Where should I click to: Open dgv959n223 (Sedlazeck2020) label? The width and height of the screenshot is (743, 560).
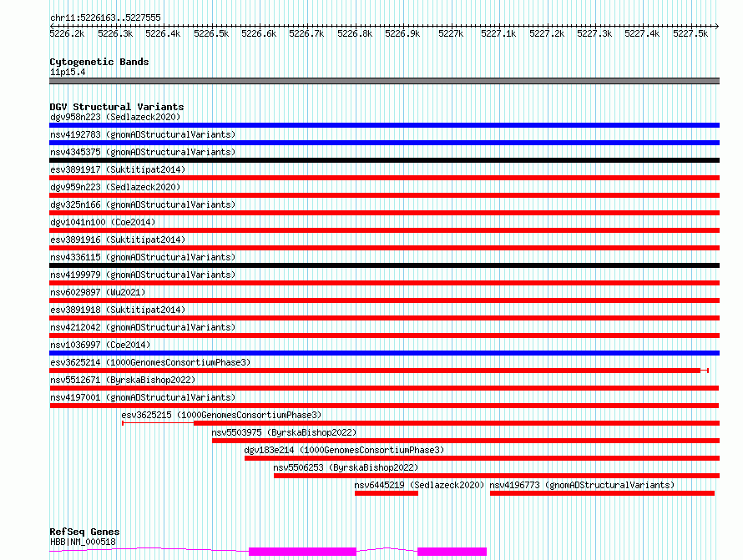[115, 187]
